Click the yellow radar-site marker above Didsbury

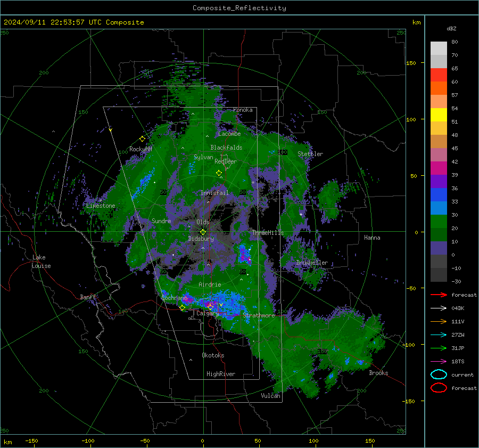tap(203, 232)
